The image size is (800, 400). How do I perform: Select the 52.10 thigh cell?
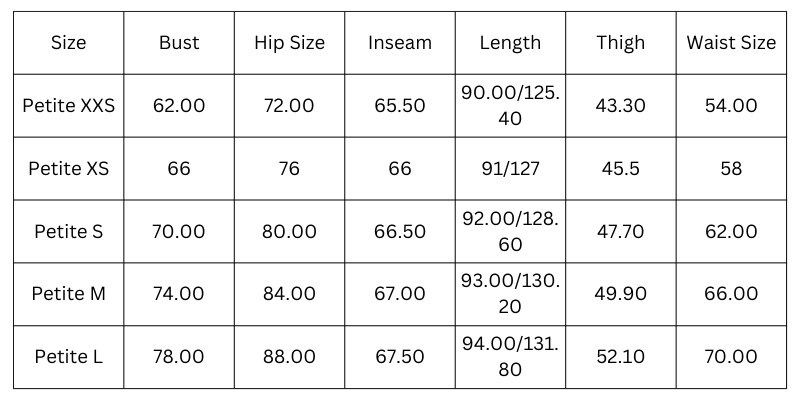620,357
